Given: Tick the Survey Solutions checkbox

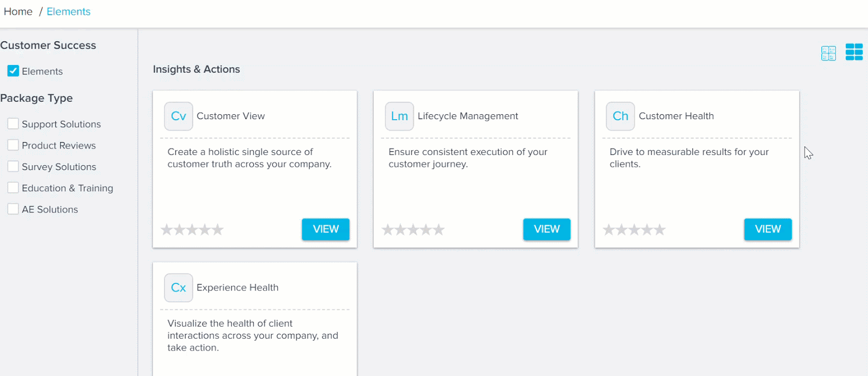Looking at the screenshot, I should point(13,166).
